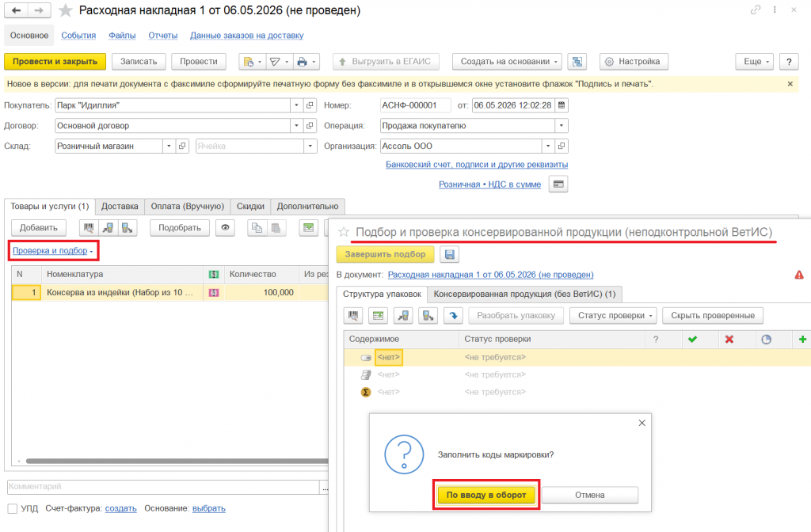Open the Операция dropdown list
The height and width of the screenshot is (532, 811).
(x=562, y=126)
